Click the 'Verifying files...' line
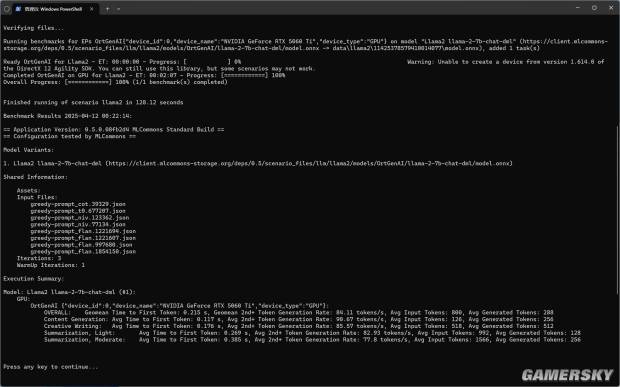 pos(33,28)
